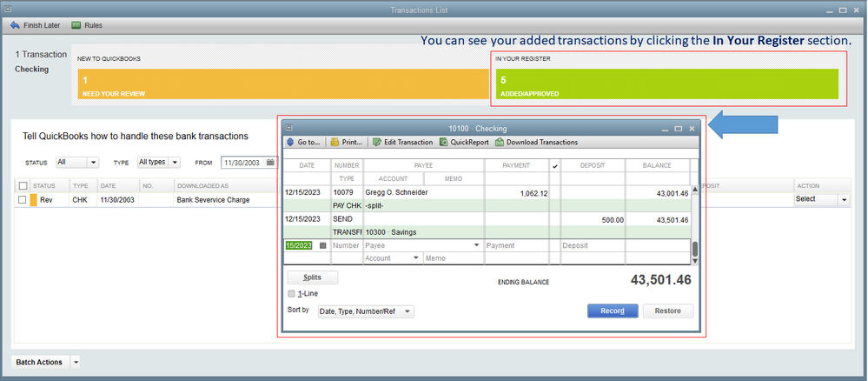868x381 pixels.
Task: Click the Splits button
Action: [313, 277]
